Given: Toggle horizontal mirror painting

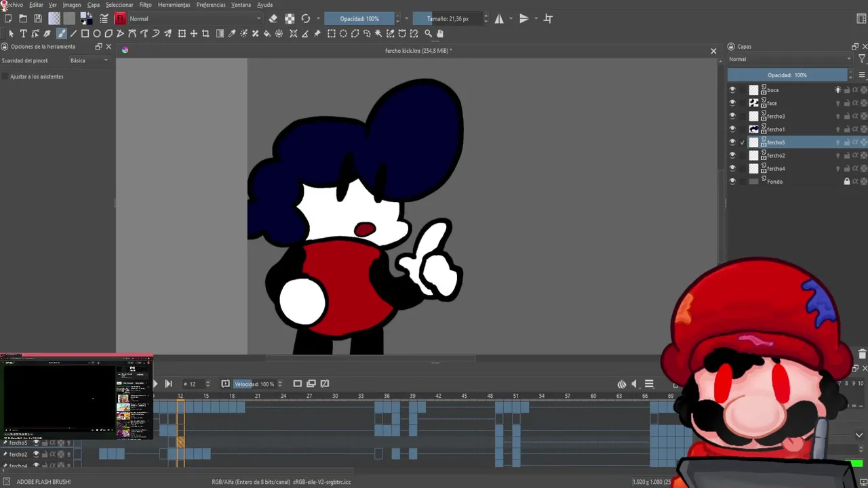Looking at the screenshot, I should coord(499,19).
